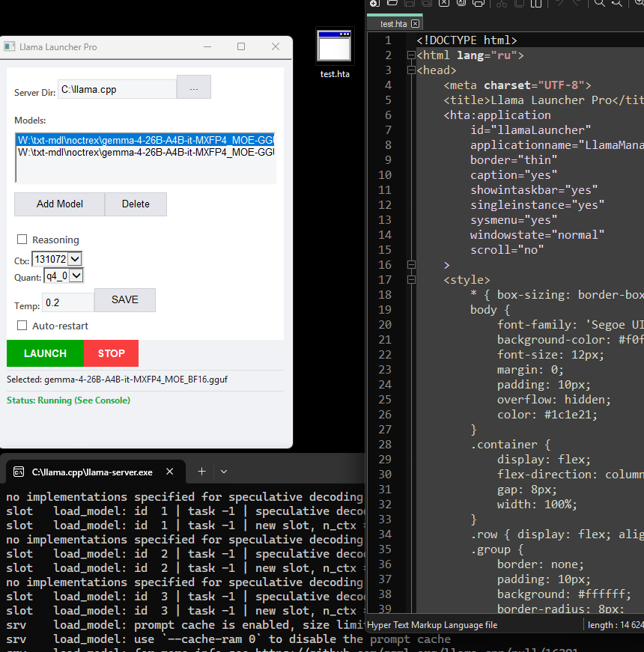Minimize the Llama Launcher Pro window
644x652 pixels.
tap(207, 46)
